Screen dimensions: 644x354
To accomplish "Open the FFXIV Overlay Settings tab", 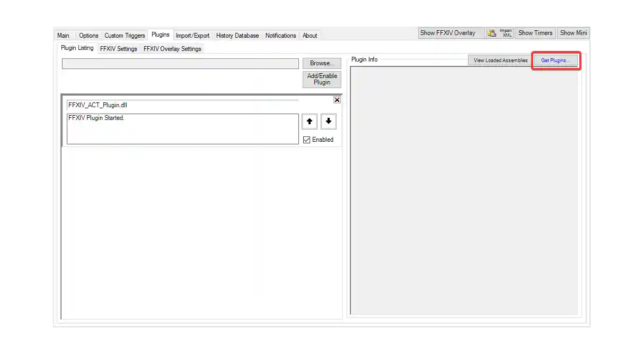I will coord(172,48).
